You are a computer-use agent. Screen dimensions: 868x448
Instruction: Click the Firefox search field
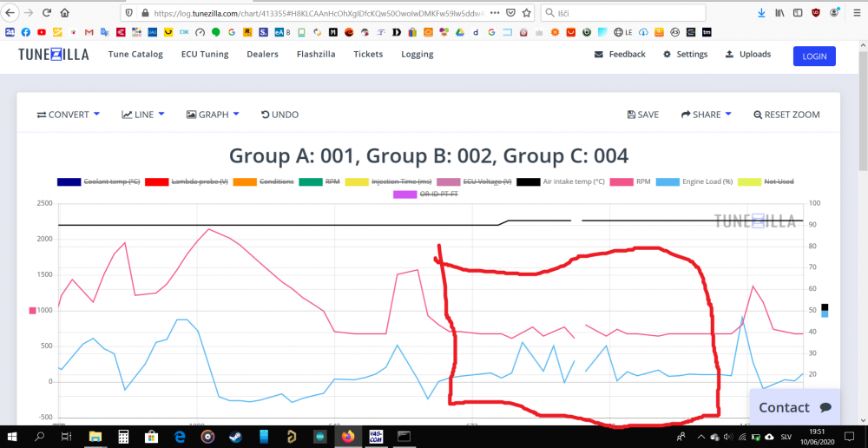pyautogui.click(x=622, y=12)
